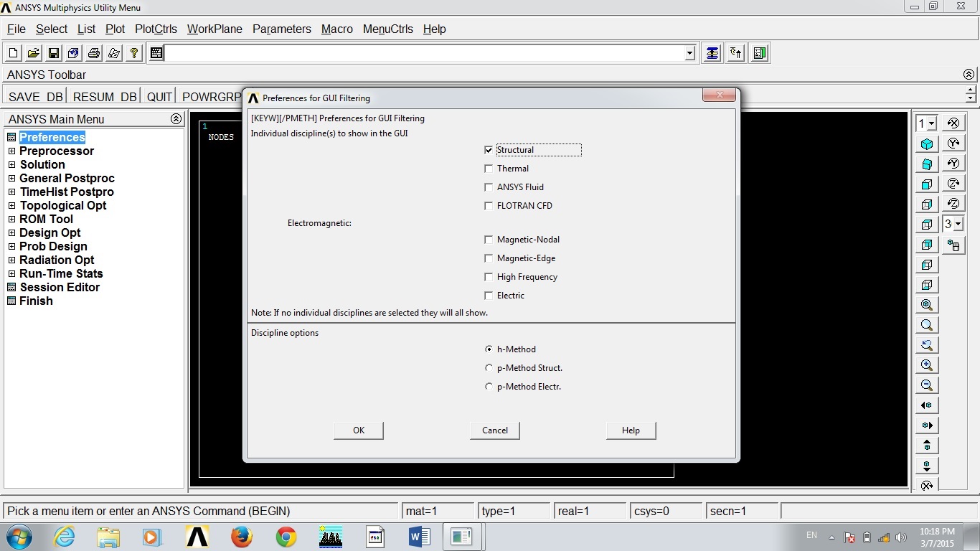This screenshot has height=551, width=980.
Task: Open the Contact Manager icon
Action: 760,53
